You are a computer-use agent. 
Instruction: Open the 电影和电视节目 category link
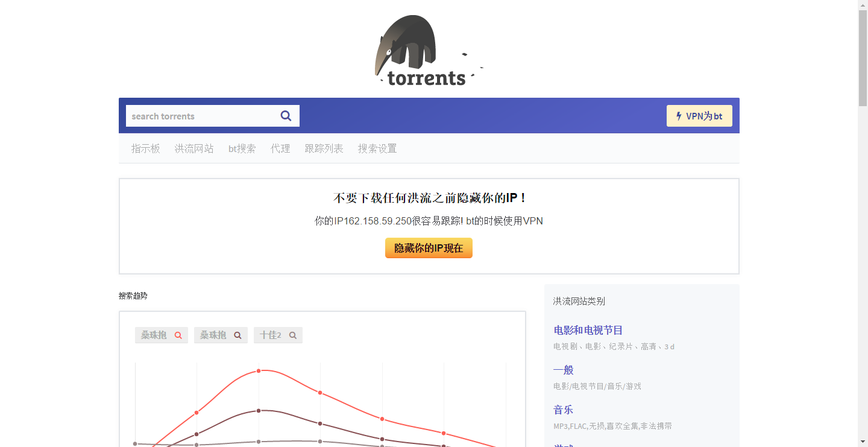(588, 330)
